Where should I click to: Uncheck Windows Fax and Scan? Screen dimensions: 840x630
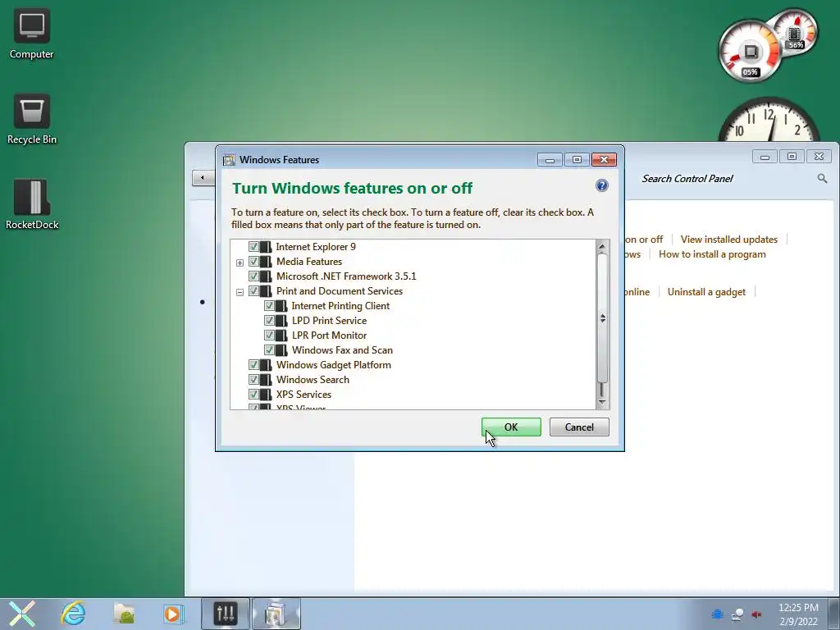pos(269,350)
